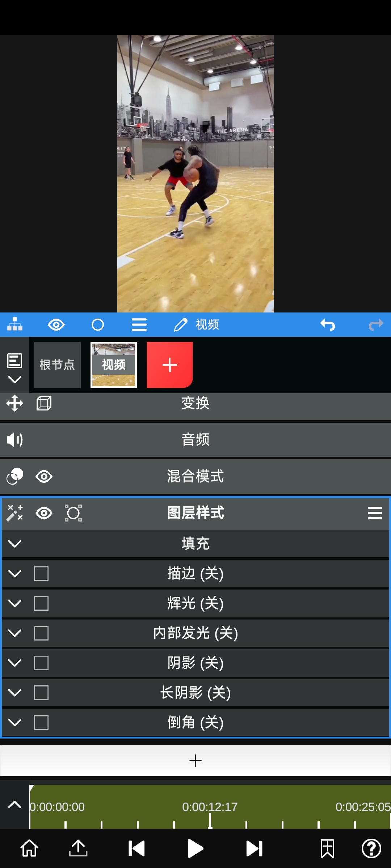
Task: Expand the 辉光 glow chevron
Action: (x=14, y=603)
